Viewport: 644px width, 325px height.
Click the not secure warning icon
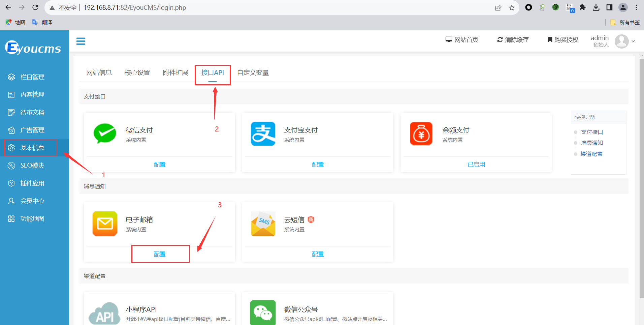coord(52,7)
